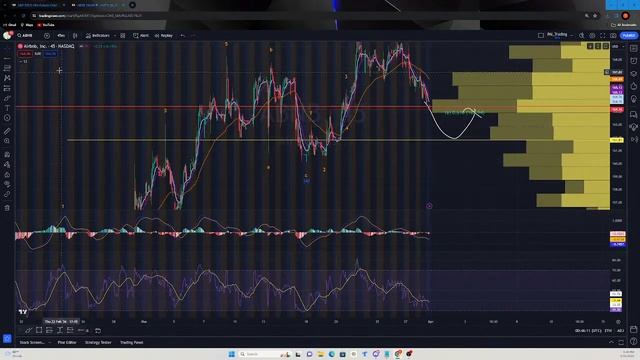Click the YouTube bookmark

pyautogui.click(x=46, y=25)
